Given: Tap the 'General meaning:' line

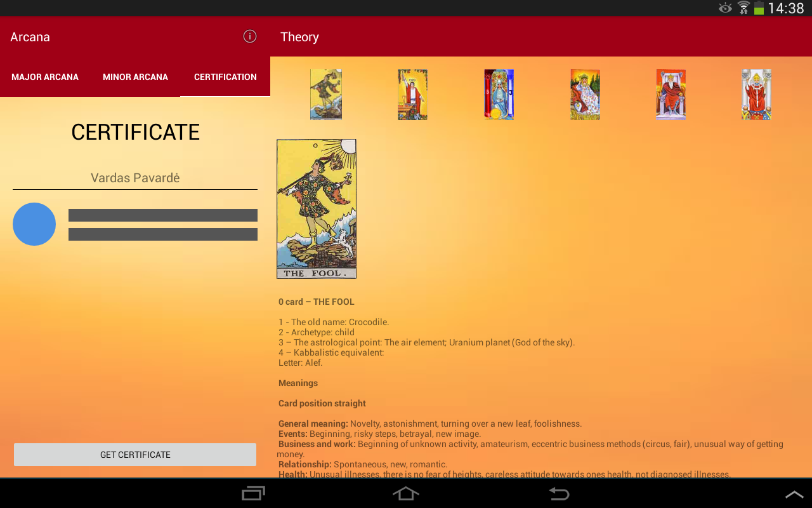Looking at the screenshot, I should click(x=430, y=424).
